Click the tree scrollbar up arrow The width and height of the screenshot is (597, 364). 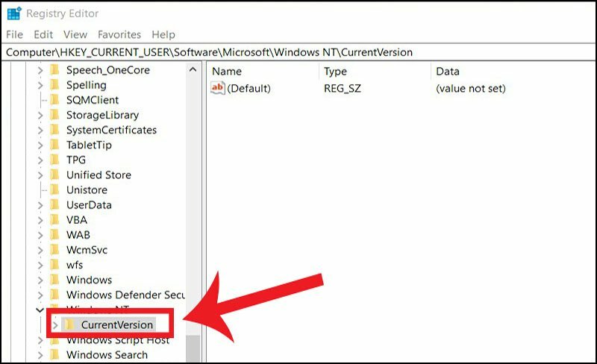click(x=193, y=69)
